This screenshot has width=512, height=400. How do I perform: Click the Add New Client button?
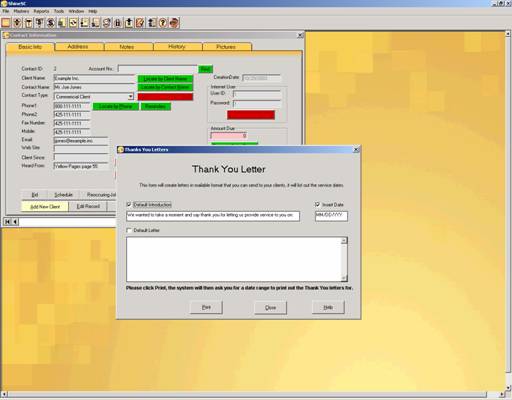(45, 207)
